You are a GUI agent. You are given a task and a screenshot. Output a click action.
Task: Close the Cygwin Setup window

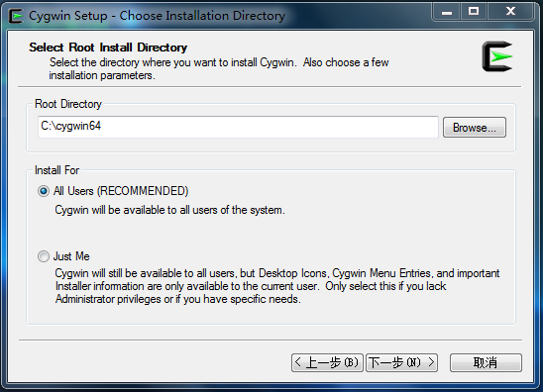point(510,12)
